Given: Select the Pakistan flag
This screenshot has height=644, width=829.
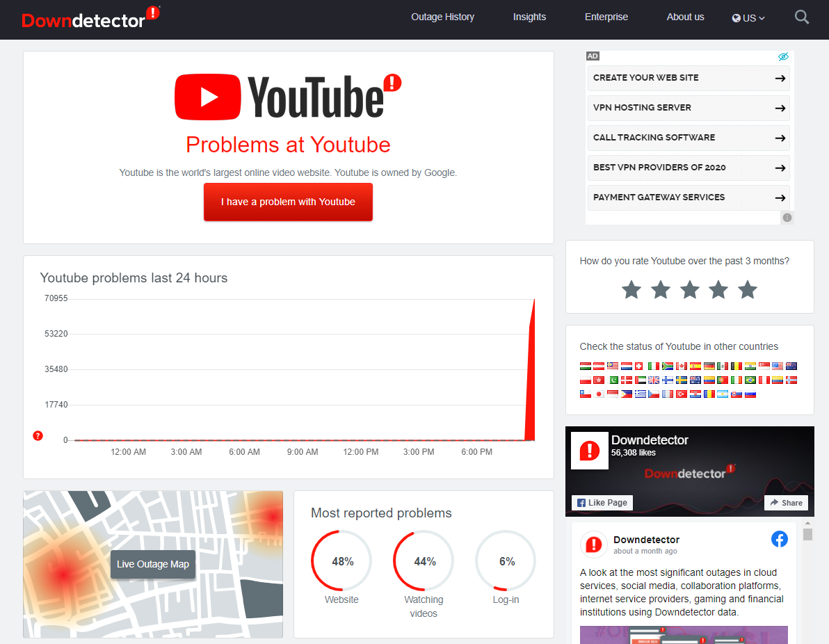Looking at the screenshot, I should click(613, 380).
